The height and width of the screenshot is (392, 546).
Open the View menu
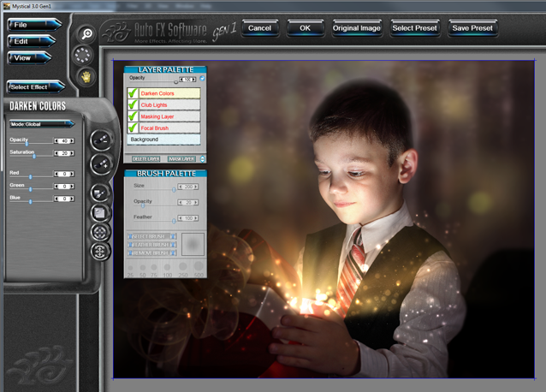[x=30, y=58]
